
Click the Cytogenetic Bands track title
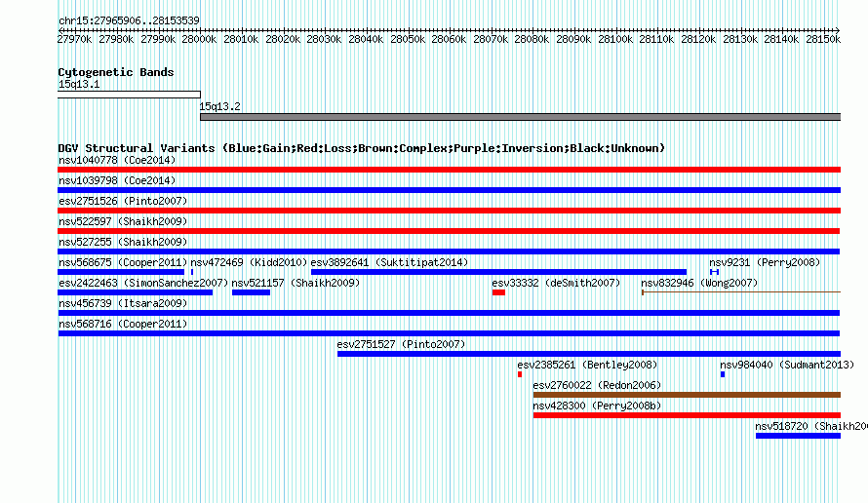click(116, 72)
